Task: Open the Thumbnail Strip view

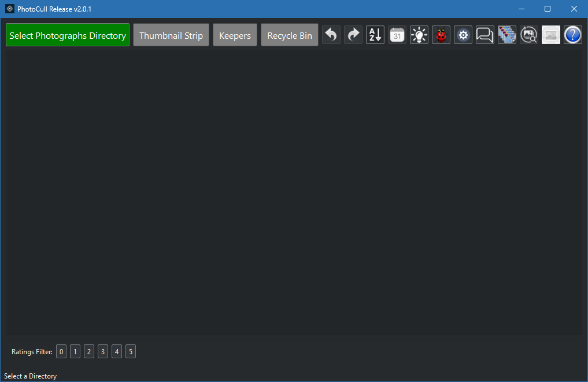Action: click(x=171, y=35)
